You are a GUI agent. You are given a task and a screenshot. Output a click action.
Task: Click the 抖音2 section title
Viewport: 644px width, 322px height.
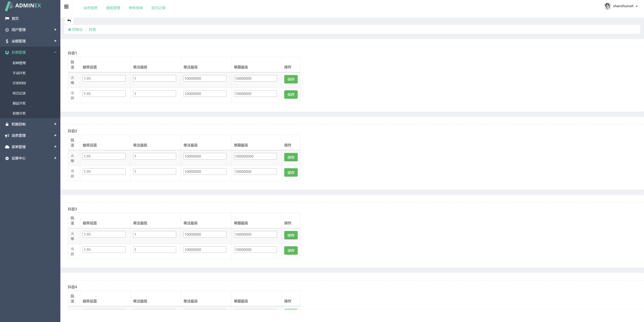72,131
